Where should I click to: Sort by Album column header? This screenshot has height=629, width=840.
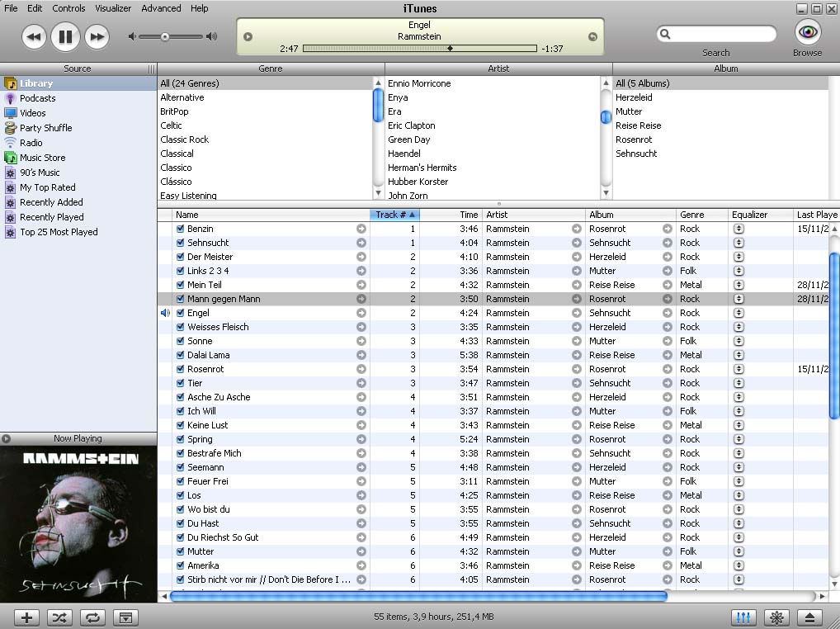coord(630,215)
